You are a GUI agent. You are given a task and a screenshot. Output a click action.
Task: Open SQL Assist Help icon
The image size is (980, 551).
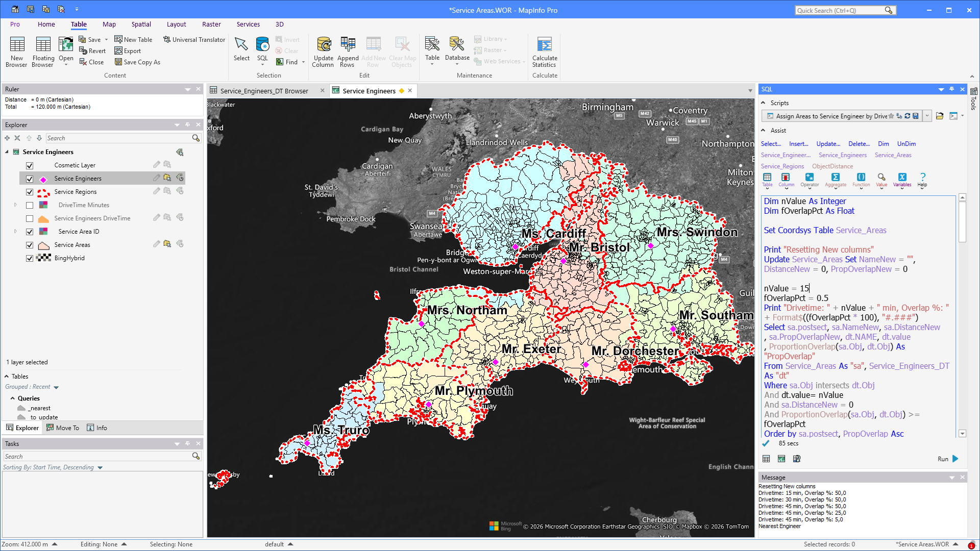point(922,180)
